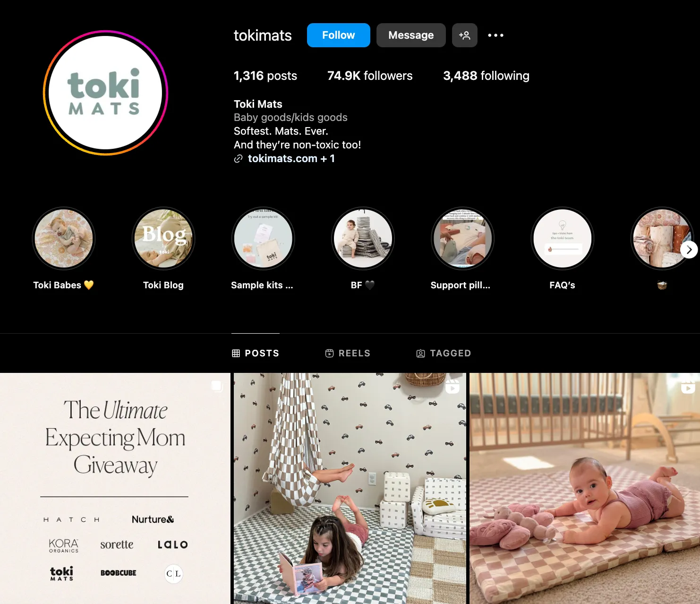Screen dimensions: 700x604
Task: Open the Support pillow highlight
Action: 462,239
